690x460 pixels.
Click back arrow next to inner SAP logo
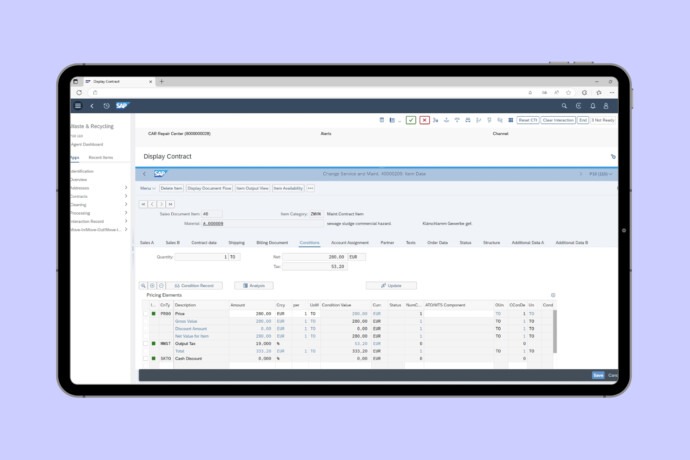145,174
